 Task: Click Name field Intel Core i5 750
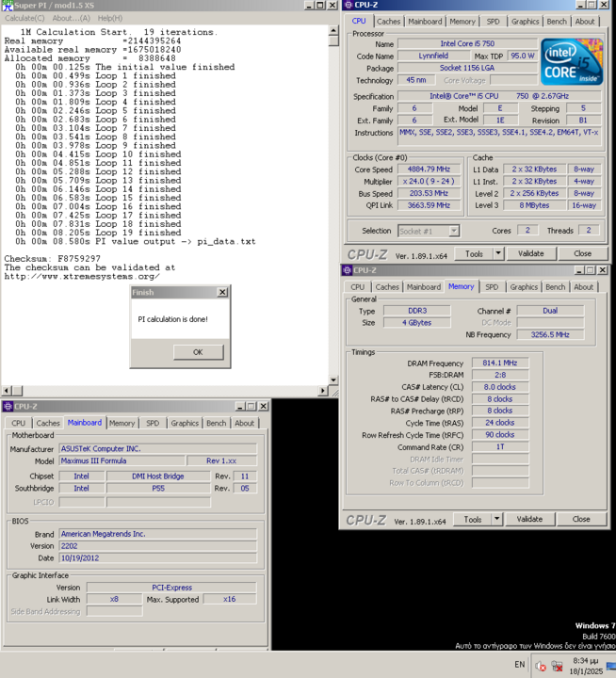pyautogui.click(x=467, y=43)
